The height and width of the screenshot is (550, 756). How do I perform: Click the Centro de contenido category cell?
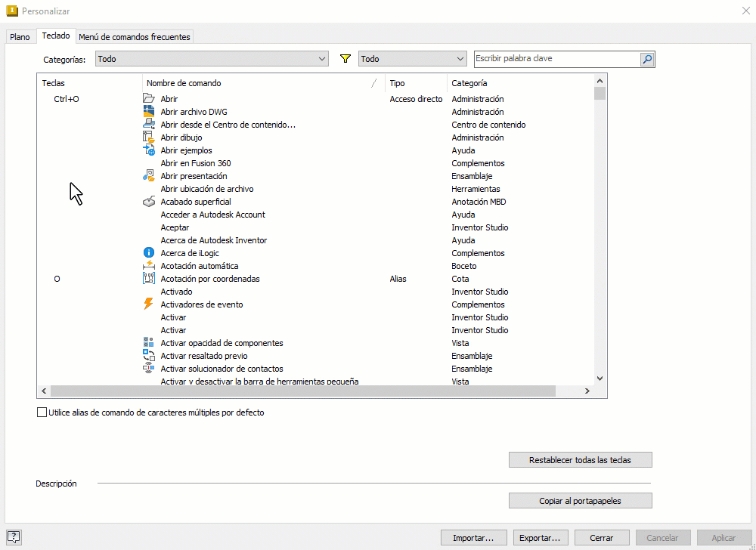point(488,125)
